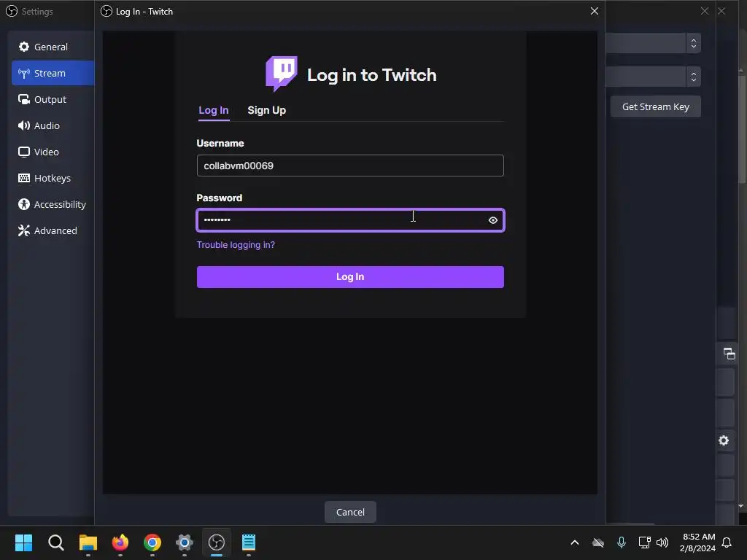The width and height of the screenshot is (747, 560).
Task: Open Google Chrome from taskbar
Action: coord(152,542)
